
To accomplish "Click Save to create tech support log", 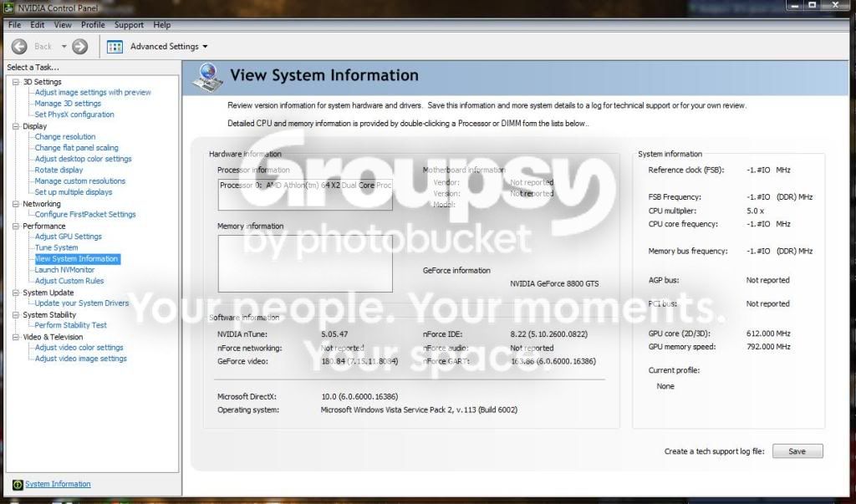I will pos(797,451).
